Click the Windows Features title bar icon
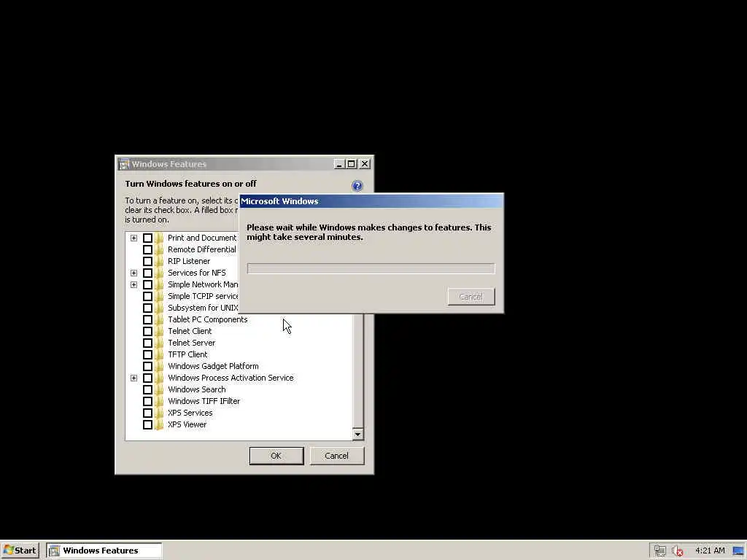 124,164
